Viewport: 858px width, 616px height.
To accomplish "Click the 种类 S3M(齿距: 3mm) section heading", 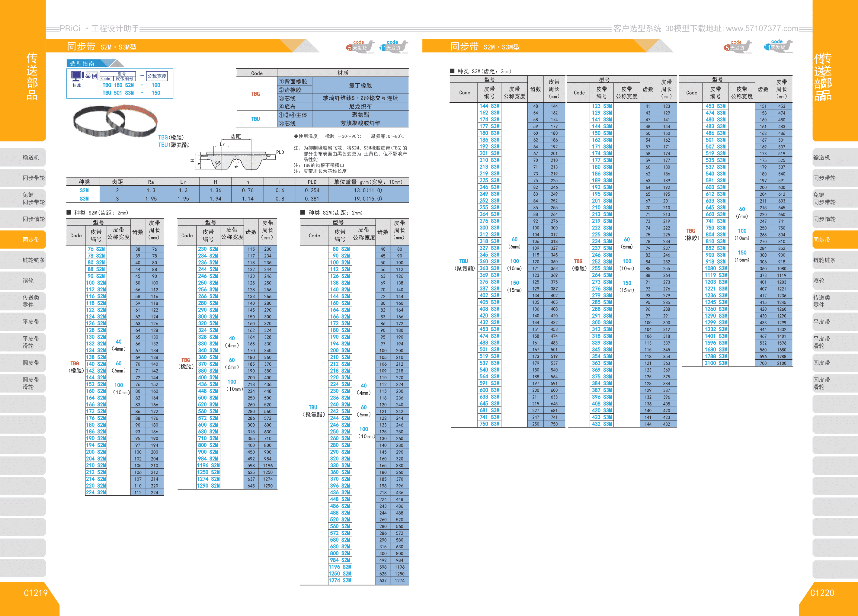I will point(480,71).
